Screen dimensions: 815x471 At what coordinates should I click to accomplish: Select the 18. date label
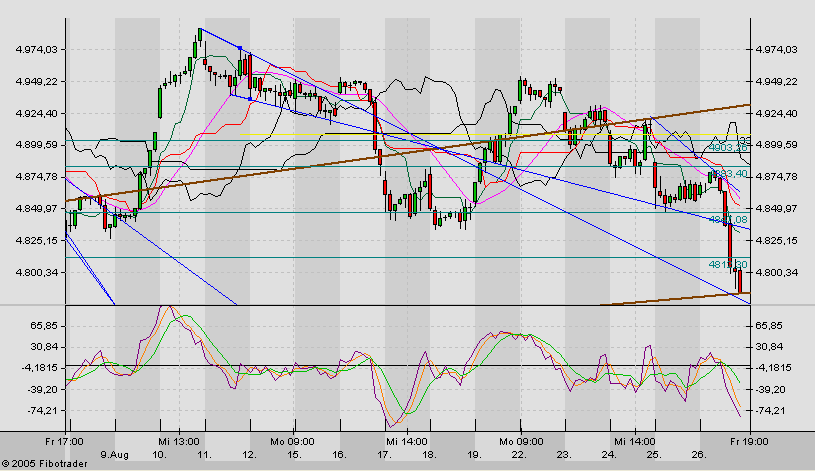pyautogui.click(x=429, y=455)
